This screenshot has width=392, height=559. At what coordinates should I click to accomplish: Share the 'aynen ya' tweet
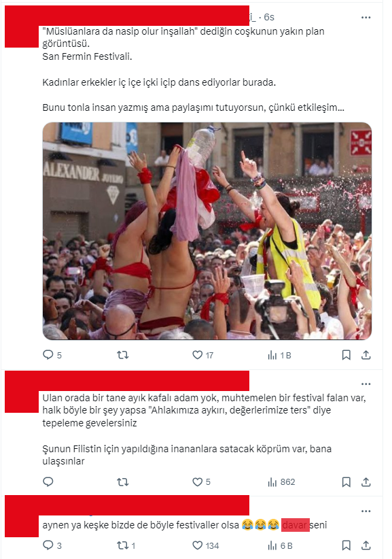point(366,545)
